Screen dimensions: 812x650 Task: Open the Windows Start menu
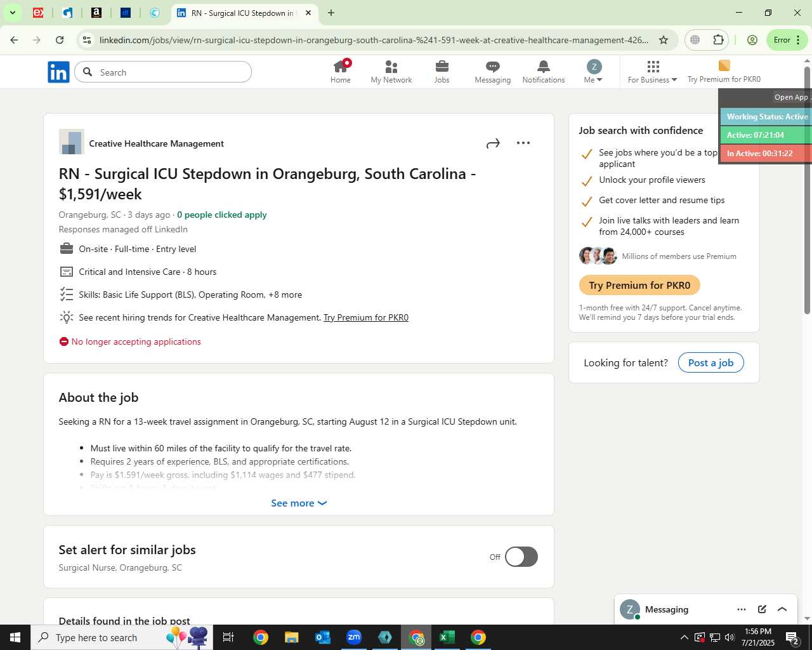click(x=15, y=637)
